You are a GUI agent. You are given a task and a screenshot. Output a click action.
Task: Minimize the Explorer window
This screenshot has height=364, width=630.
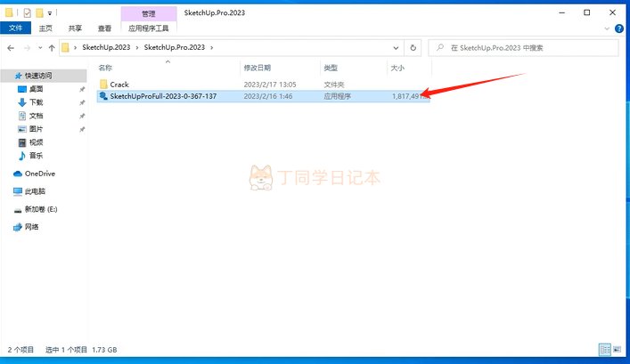click(x=561, y=12)
